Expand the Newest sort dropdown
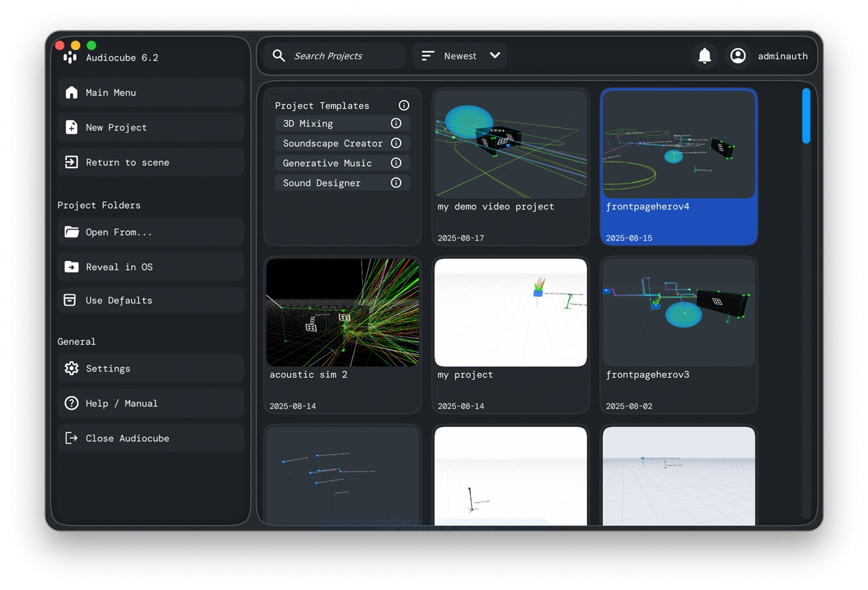 coord(495,56)
